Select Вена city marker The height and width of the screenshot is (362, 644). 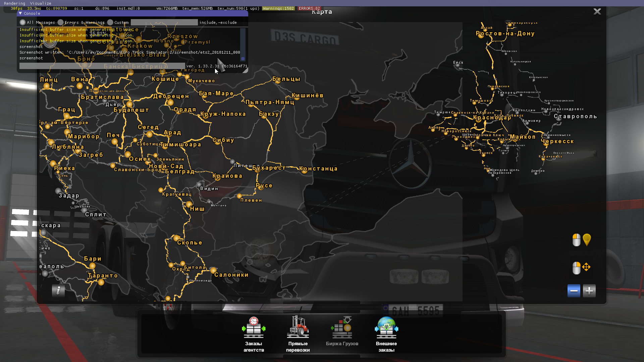[79, 86]
